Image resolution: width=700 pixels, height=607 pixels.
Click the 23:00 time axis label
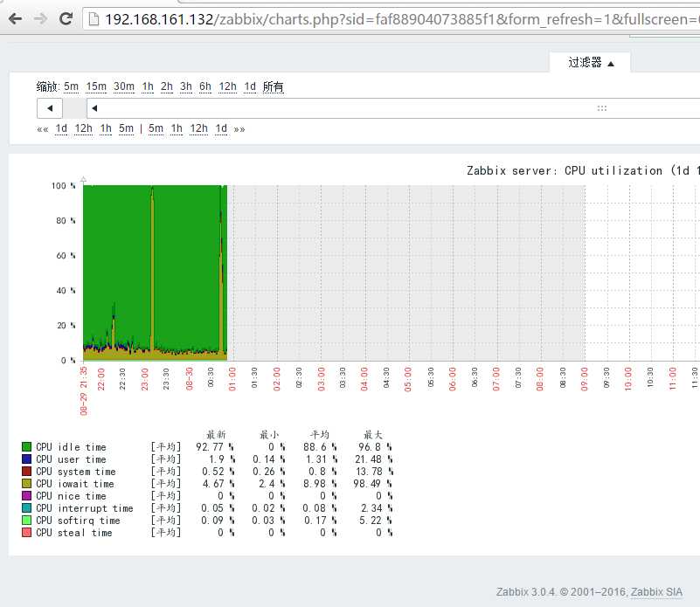[x=145, y=379]
